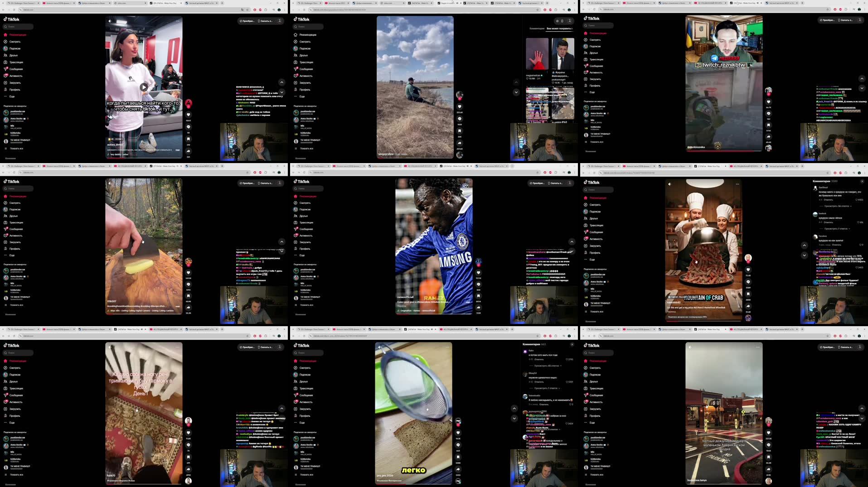Click the 'Показать все' button below followed accounts
This screenshot has height=487, width=868.
tap(597, 312)
